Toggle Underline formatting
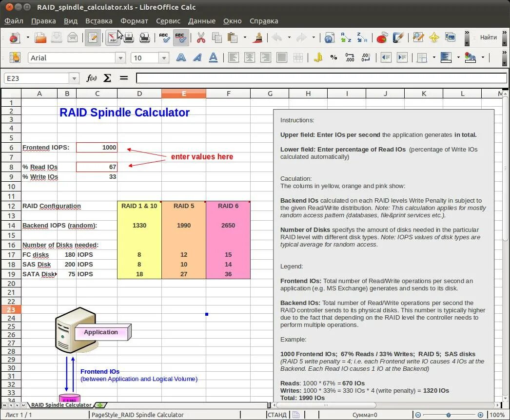Screen dimensions: 510x420 [x=213, y=58]
